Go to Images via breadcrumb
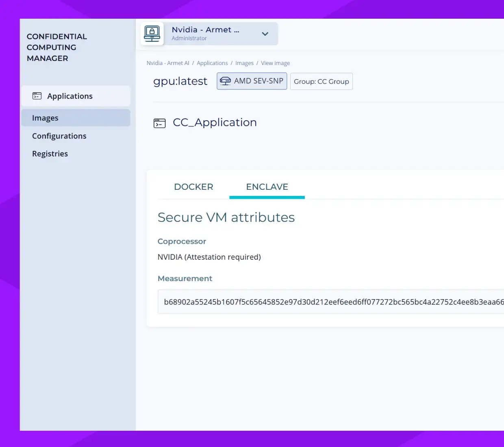Screen dimensions: 504x447 point(244,63)
